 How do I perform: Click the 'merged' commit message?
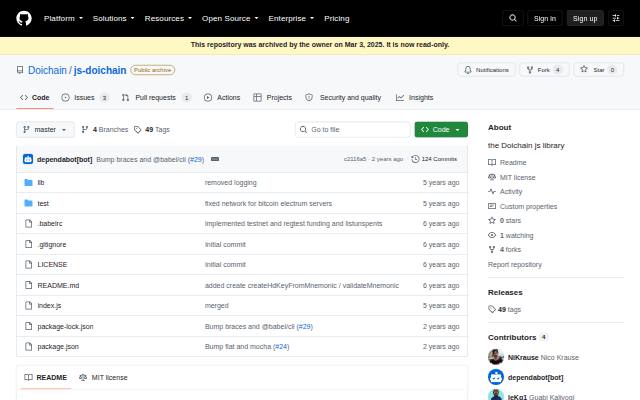[x=217, y=306]
